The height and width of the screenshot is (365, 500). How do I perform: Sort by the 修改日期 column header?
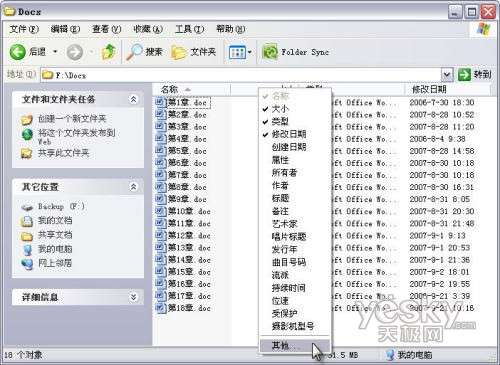coord(429,89)
